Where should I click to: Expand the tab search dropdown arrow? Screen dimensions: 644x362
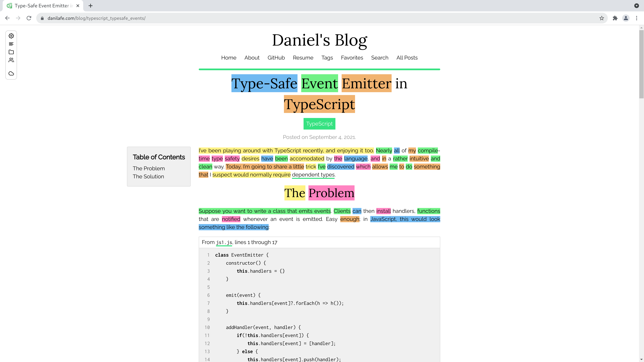636,6
